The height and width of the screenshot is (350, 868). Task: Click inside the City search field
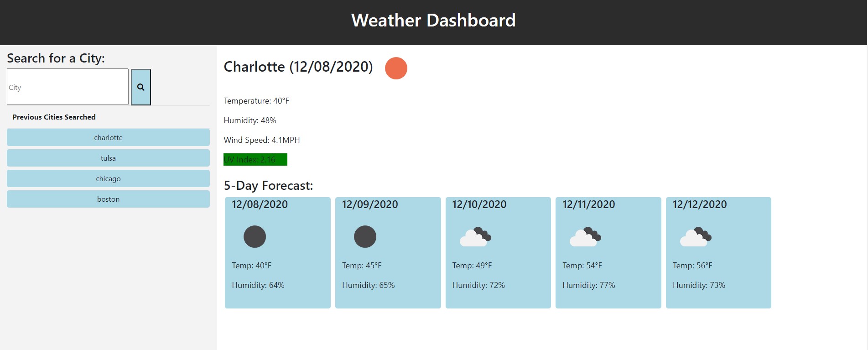pyautogui.click(x=68, y=87)
